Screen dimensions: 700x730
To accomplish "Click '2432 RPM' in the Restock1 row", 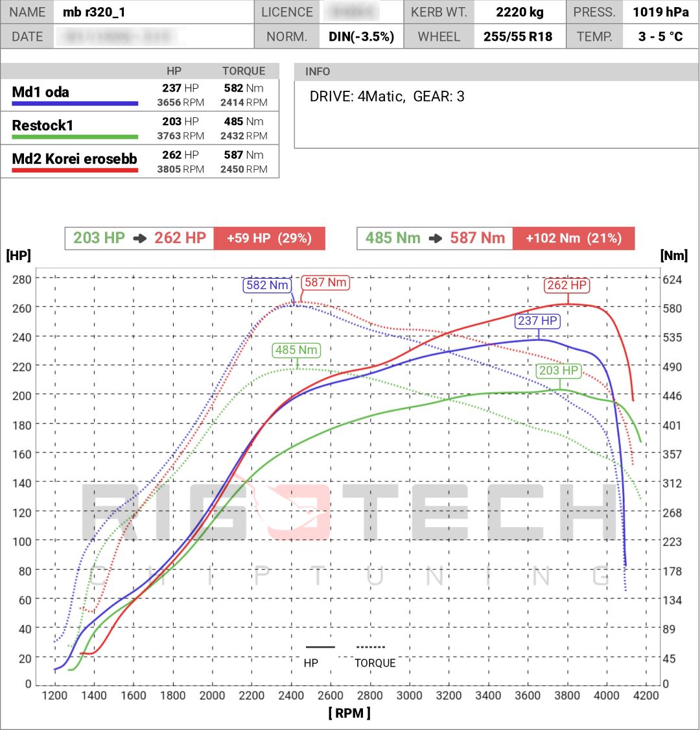I will [x=244, y=136].
